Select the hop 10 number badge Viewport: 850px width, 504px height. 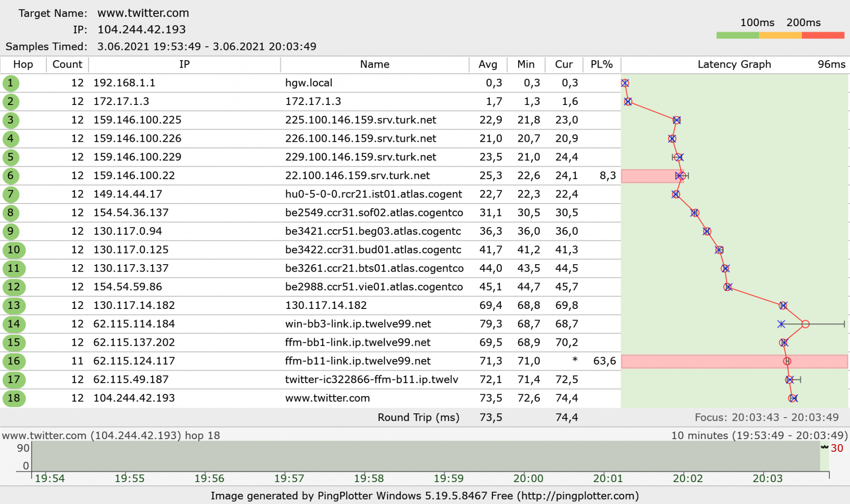click(14, 250)
